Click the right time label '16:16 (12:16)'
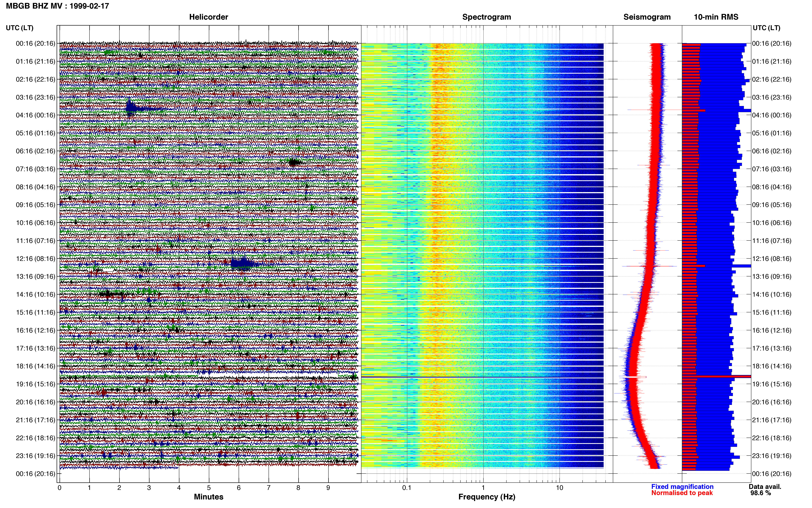This screenshot has width=812, height=508. (772, 330)
